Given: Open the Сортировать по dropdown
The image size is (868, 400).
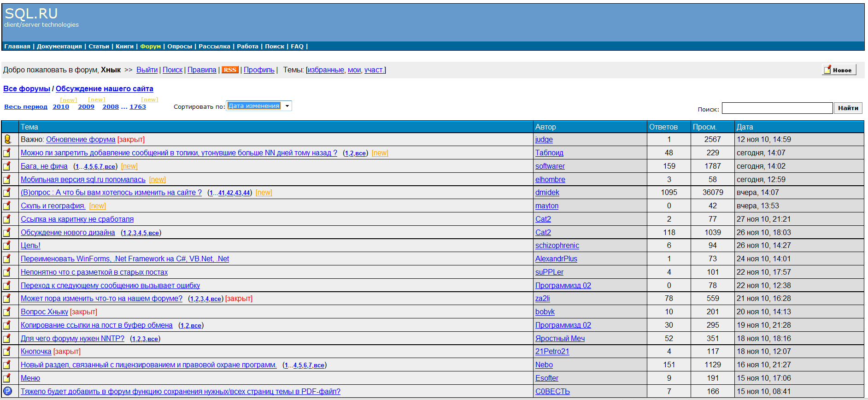Looking at the screenshot, I should click(x=258, y=106).
